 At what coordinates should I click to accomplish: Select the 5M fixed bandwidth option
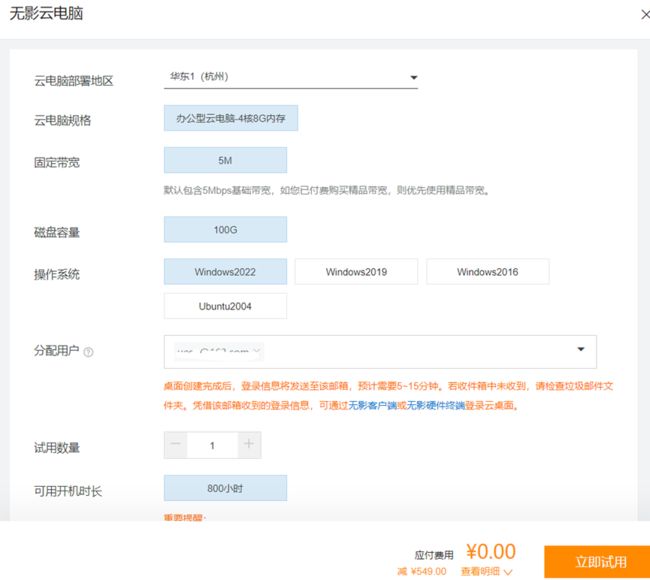[x=225, y=160]
